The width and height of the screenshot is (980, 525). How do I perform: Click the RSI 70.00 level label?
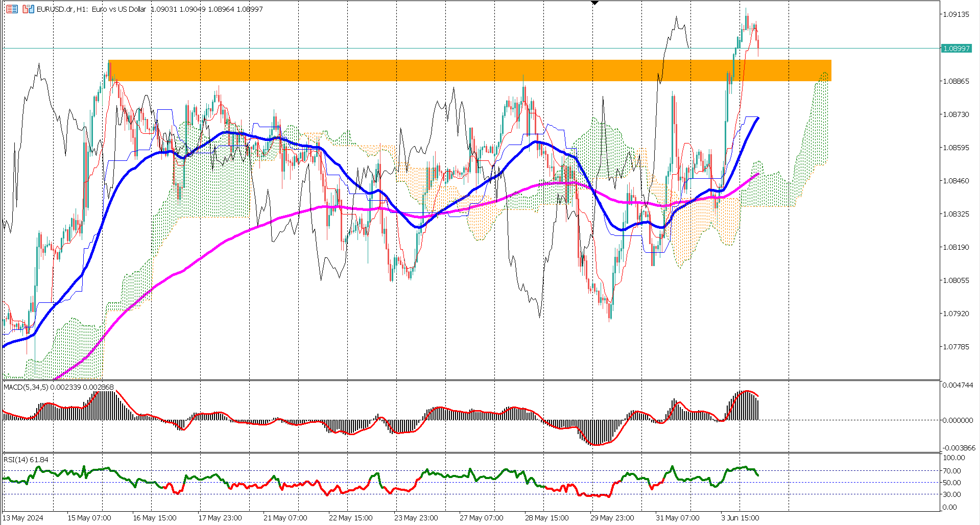tap(951, 471)
